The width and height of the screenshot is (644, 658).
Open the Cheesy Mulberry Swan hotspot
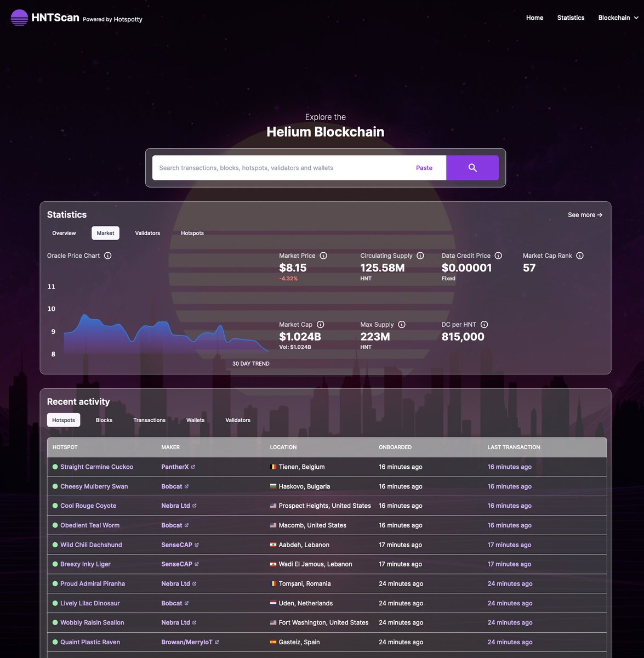click(94, 486)
